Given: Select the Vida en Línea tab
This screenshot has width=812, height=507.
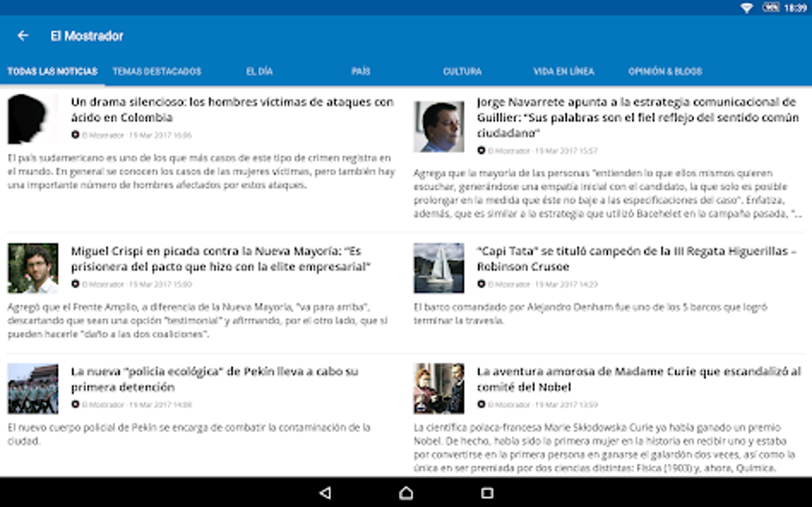Looking at the screenshot, I should [x=564, y=72].
